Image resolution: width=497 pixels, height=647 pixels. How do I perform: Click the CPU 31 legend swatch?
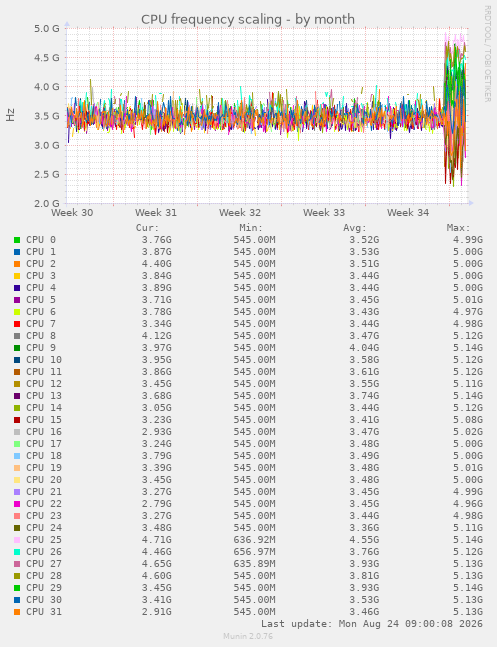[x=17, y=612]
